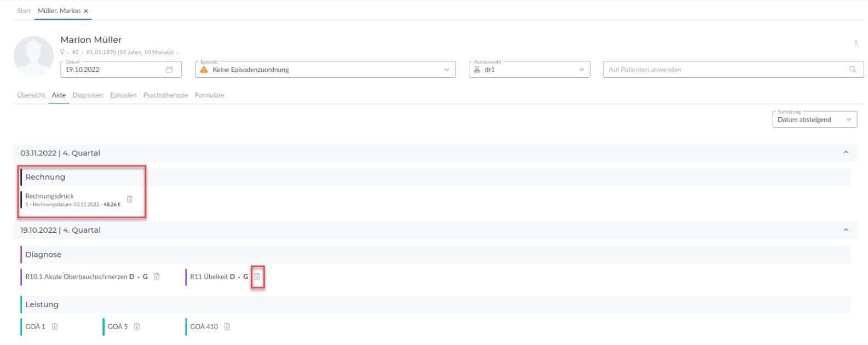Screen dimensions: 868x345
Task: Click the document icon next to R11 Übelkeit
Action: (257, 277)
